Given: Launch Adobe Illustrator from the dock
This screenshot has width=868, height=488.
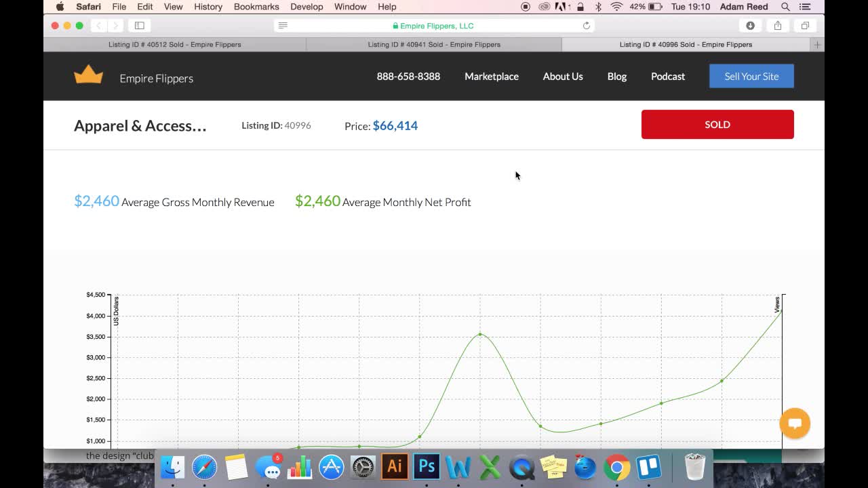Looking at the screenshot, I should click(x=395, y=467).
